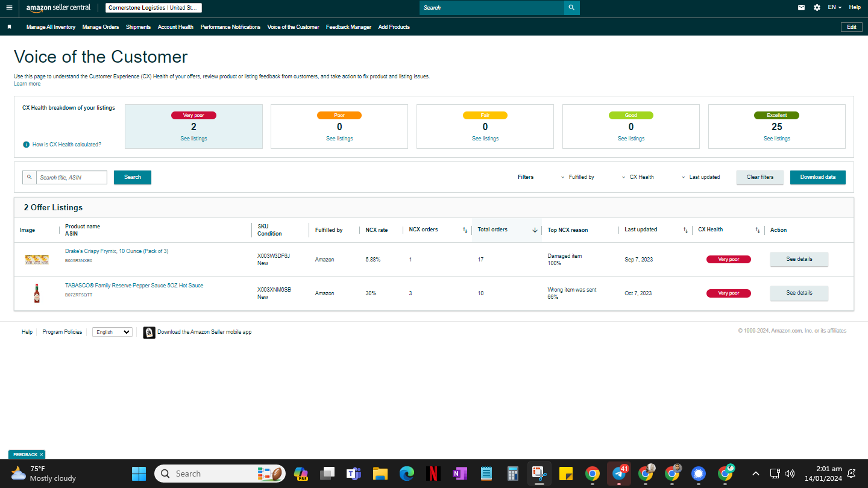Viewport: 868px width, 488px height.
Task: See listings under Fair
Action: tap(485, 139)
